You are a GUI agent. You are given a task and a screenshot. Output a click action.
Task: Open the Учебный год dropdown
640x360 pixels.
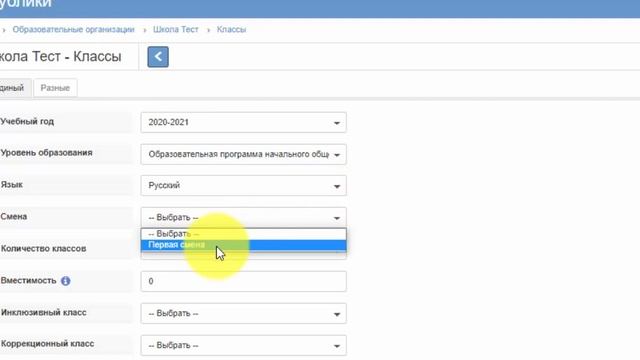coord(243,122)
